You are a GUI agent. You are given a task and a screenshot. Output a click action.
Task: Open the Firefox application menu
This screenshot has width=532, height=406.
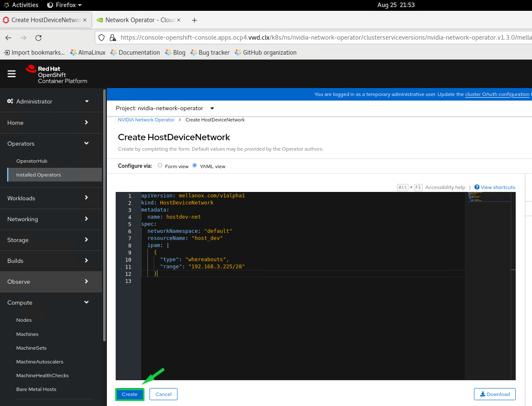click(x=64, y=5)
